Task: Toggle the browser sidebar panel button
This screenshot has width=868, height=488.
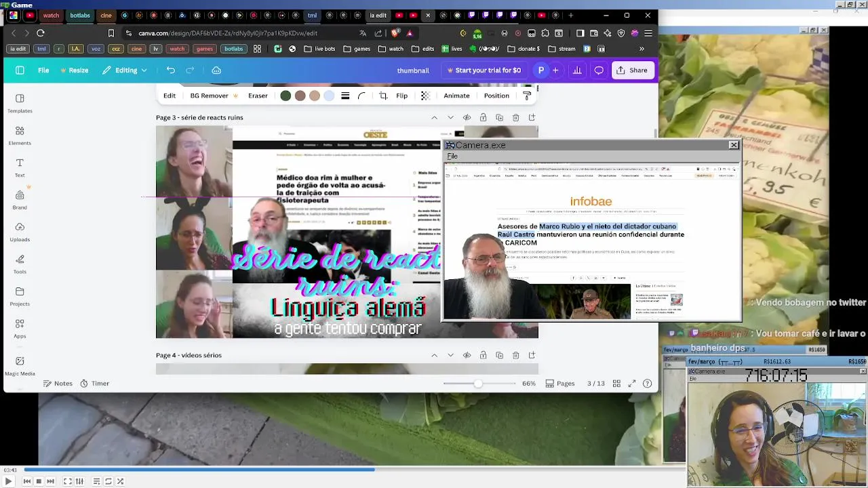Action: click(x=580, y=33)
